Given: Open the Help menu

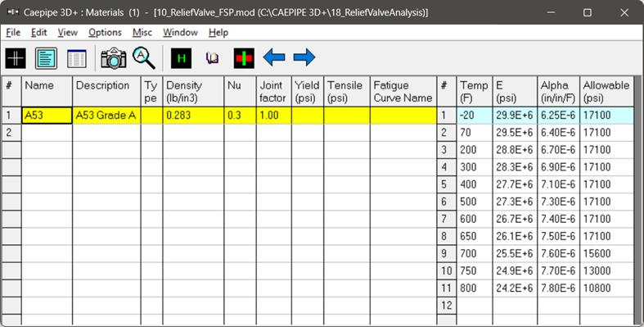Looking at the screenshot, I should 218,33.
